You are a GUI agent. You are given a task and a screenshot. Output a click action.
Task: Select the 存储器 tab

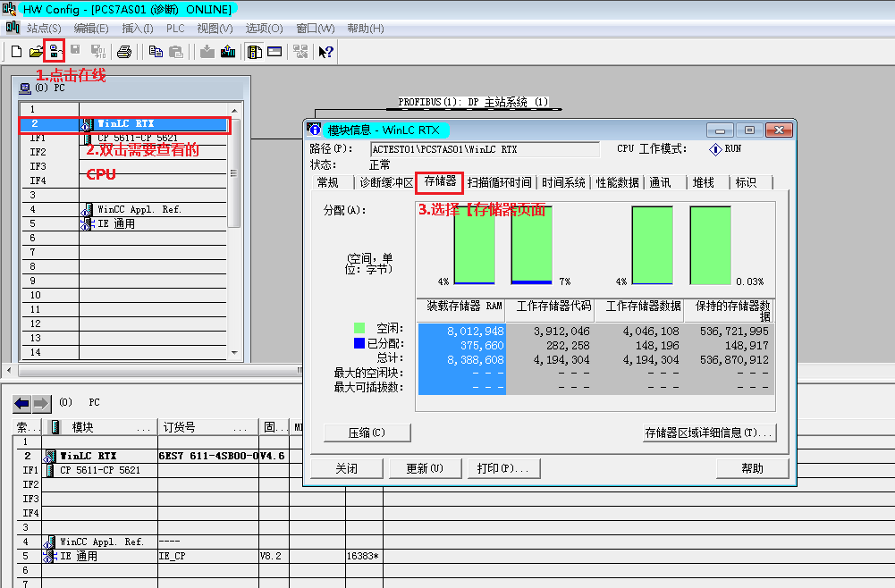[440, 181]
